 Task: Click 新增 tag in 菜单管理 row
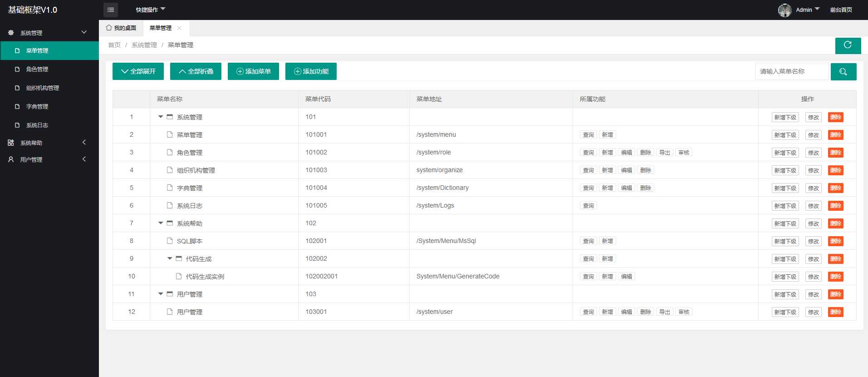(608, 135)
